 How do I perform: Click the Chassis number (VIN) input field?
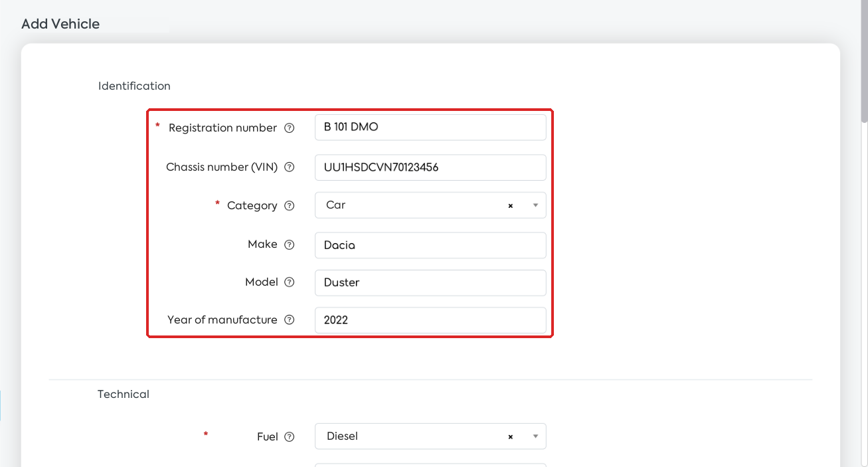[x=430, y=167]
